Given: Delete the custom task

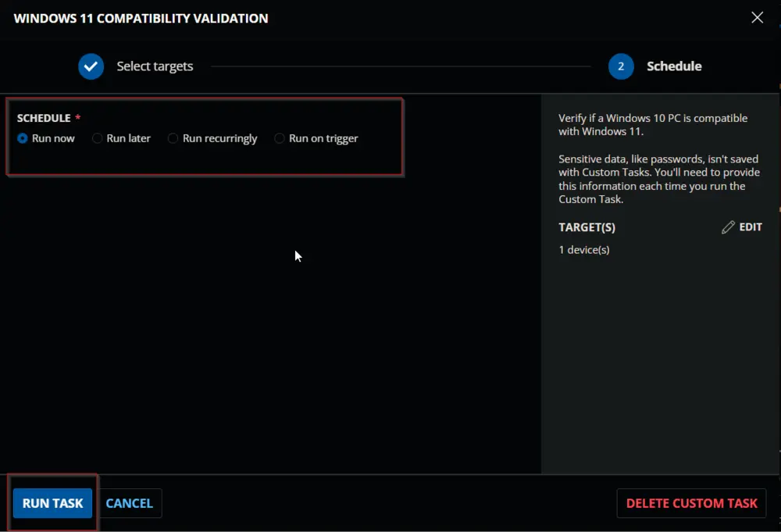Looking at the screenshot, I should [x=691, y=503].
